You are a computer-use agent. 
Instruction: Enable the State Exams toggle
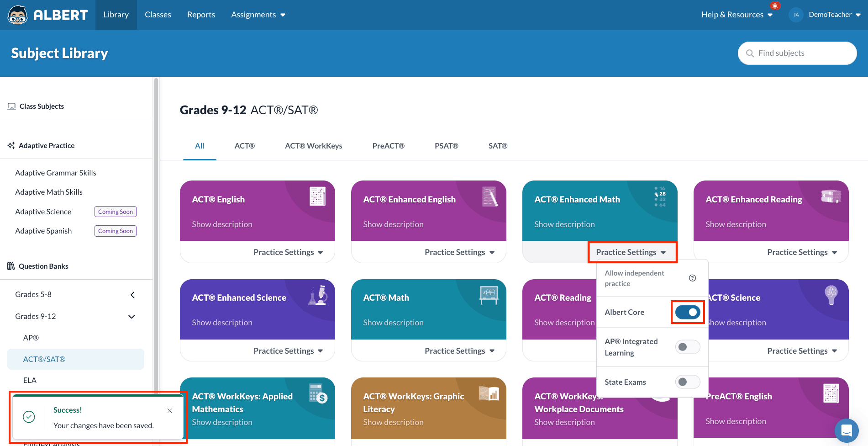click(x=688, y=382)
